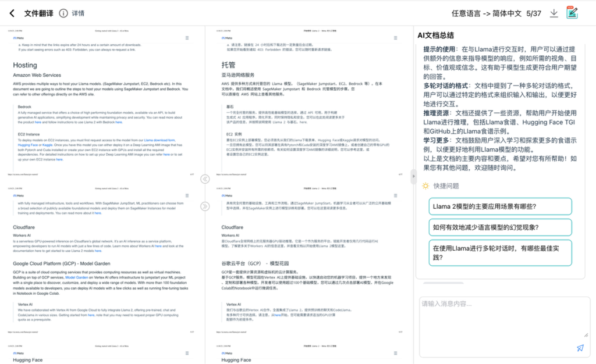Send message with paper plane icon
Screen dimensions: 596x364
(580, 348)
